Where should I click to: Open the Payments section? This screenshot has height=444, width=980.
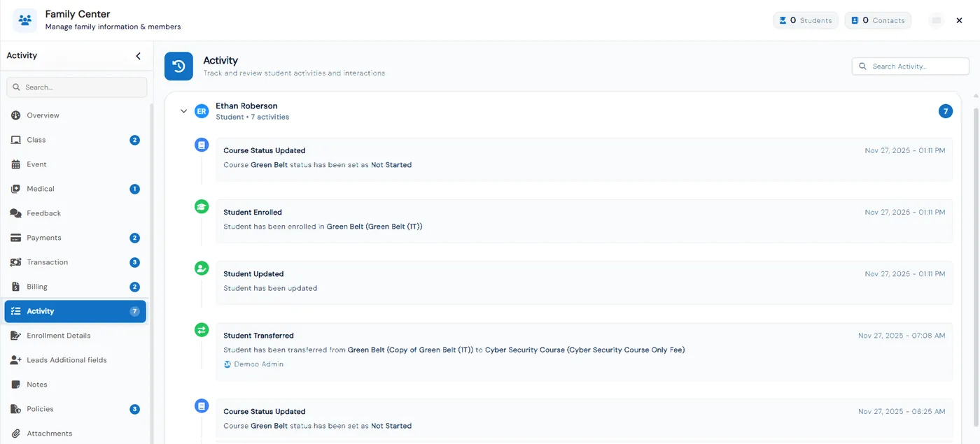tap(76, 238)
